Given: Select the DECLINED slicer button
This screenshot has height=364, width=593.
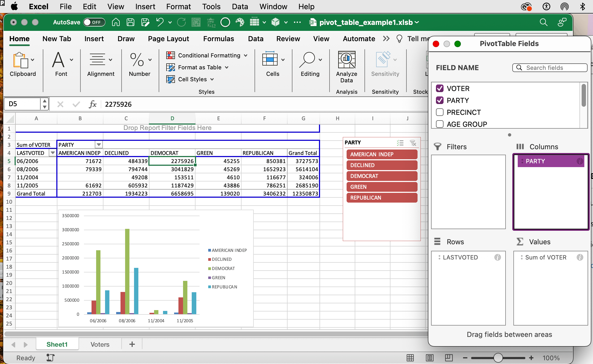Looking at the screenshot, I should (x=382, y=165).
